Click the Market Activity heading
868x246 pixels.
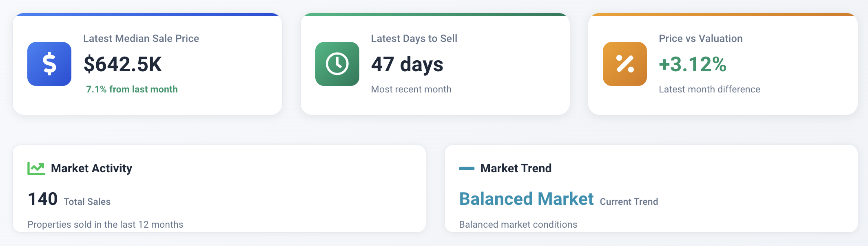[91, 168]
